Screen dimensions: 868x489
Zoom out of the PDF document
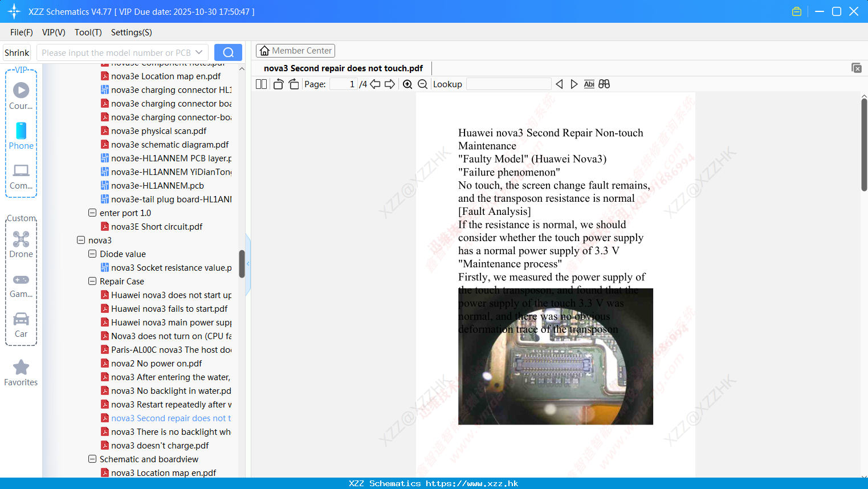point(422,84)
